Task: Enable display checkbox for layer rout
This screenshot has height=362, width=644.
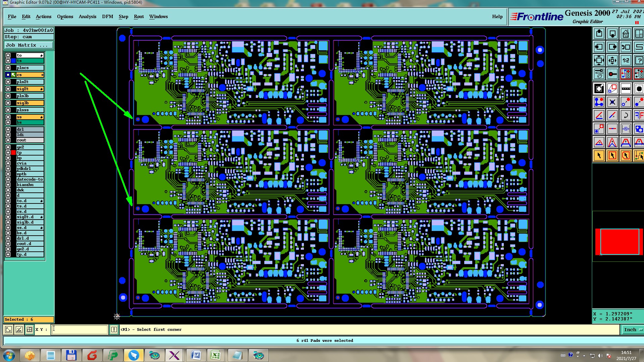Action: pos(8,140)
